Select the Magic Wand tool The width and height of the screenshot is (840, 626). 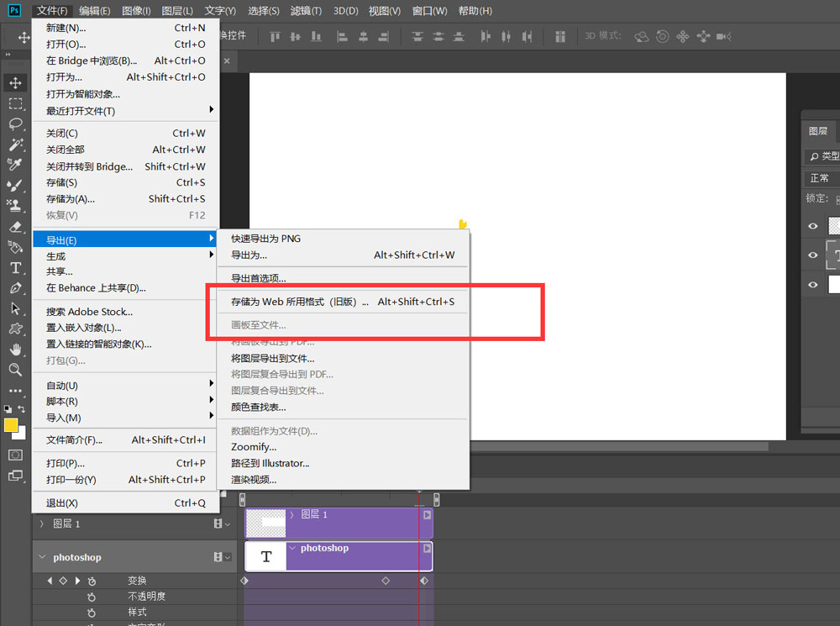click(15, 145)
